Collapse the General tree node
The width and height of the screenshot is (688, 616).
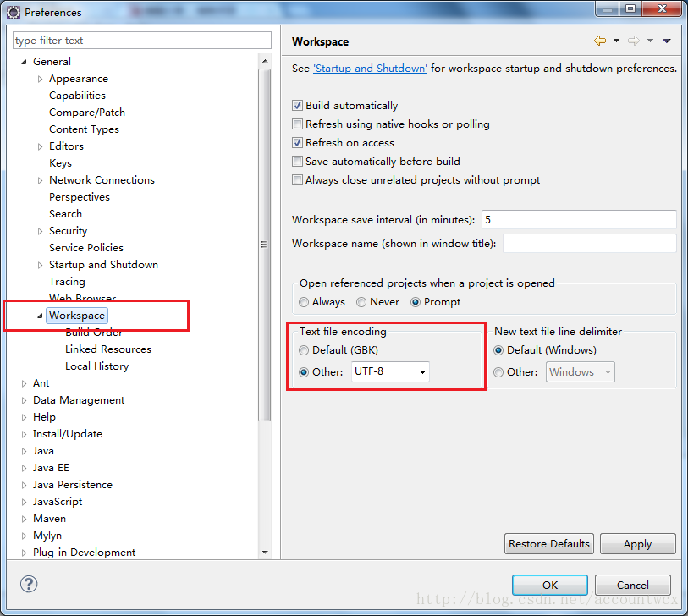pos(25,62)
